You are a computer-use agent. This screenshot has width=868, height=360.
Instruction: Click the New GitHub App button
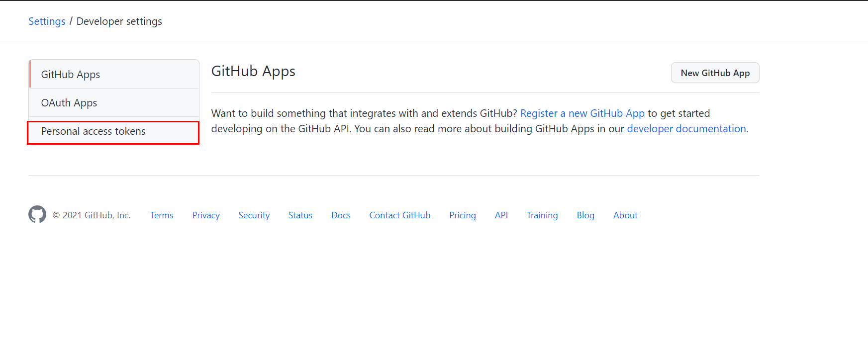(x=715, y=73)
